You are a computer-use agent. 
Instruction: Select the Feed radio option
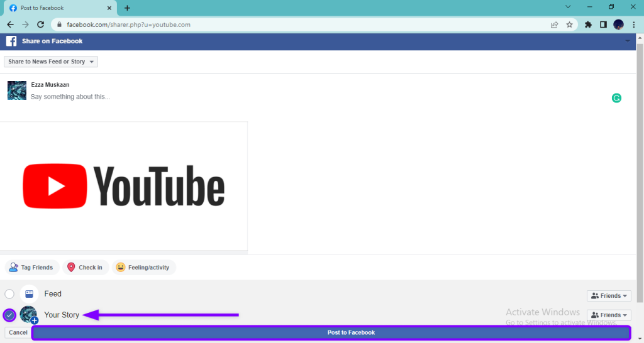pyautogui.click(x=9, y=294)
